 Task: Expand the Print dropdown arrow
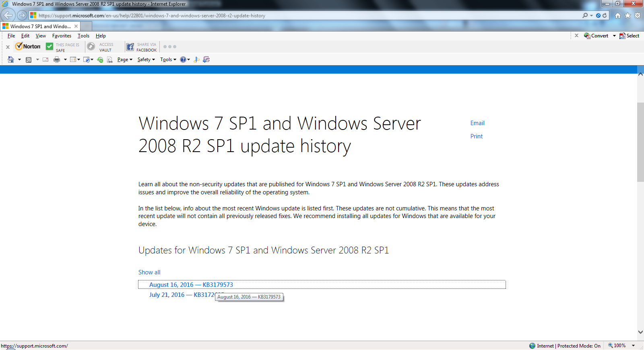tap(65, 60)
